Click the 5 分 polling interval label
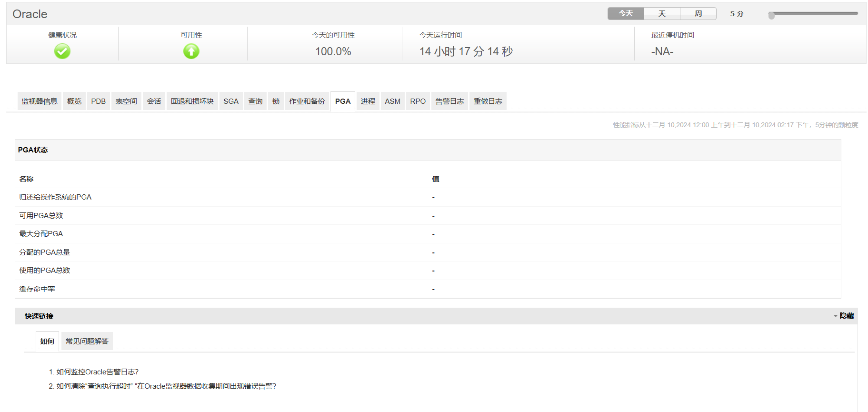 (x=737, y=14)
